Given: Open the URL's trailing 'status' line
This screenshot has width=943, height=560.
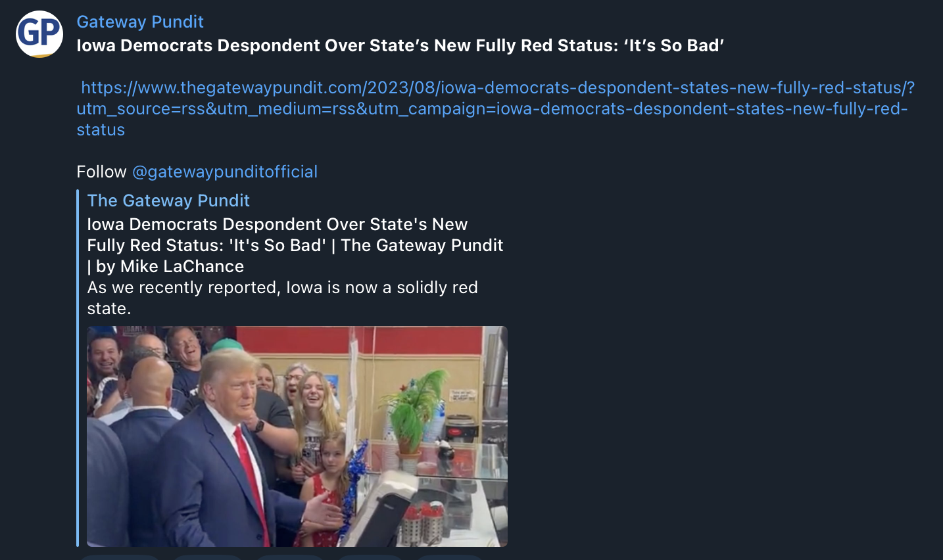Looking at the screenshot, I should 101,129.
